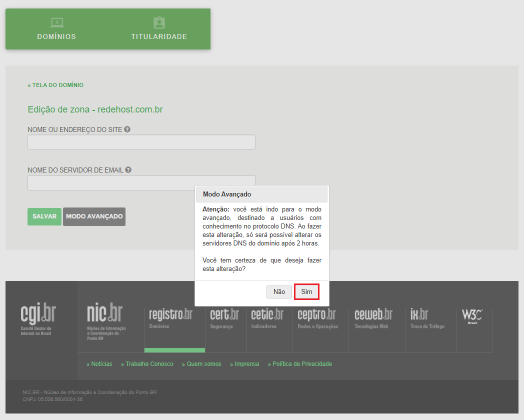
Task: Confirm advanced mode by clicking Sim
Action: click(x=306, y=291)
